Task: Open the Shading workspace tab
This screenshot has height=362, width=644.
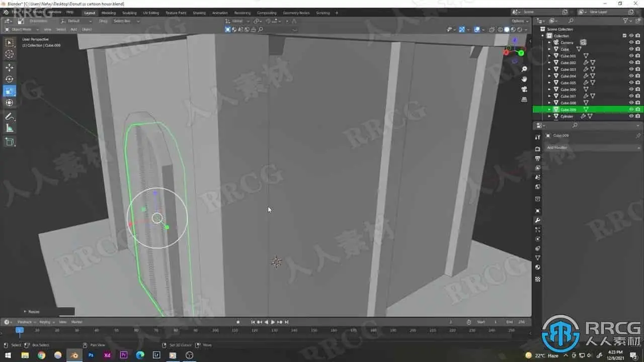Action: coord(199,13)
